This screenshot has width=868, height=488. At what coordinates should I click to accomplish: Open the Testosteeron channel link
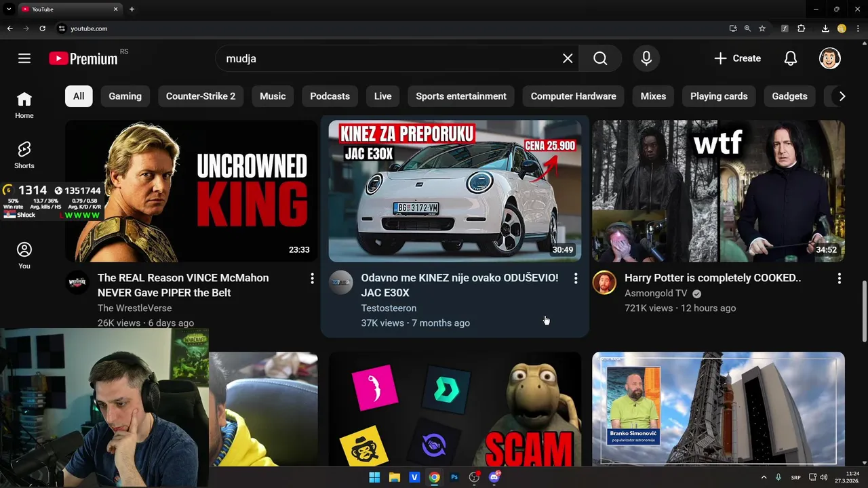pyautogui.click(x=389, y=308)
